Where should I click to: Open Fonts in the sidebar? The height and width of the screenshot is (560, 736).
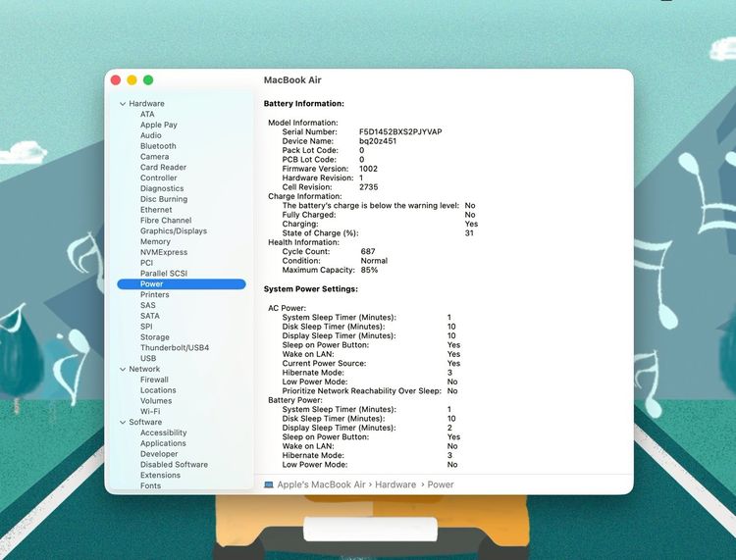(150, 485)
